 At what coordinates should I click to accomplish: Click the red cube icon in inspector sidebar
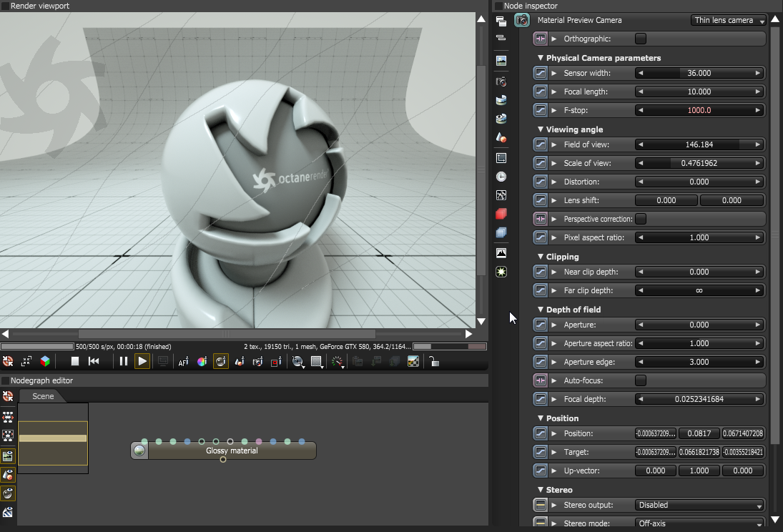click(x=501, y=214)
